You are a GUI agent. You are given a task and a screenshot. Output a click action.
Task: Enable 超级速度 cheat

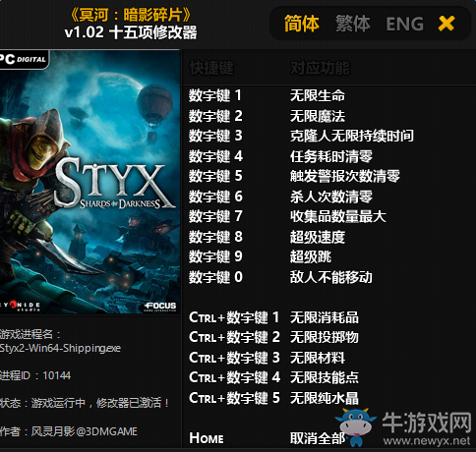coord(318,237)
